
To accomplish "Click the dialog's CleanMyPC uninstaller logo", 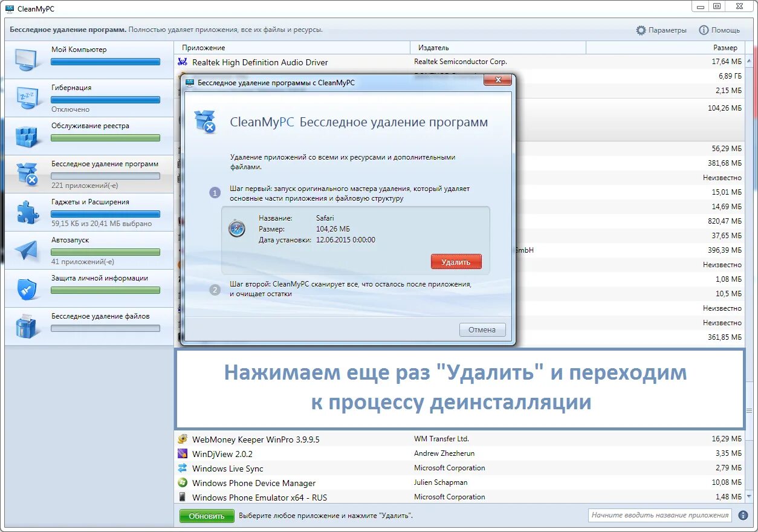I will point(205,122).
